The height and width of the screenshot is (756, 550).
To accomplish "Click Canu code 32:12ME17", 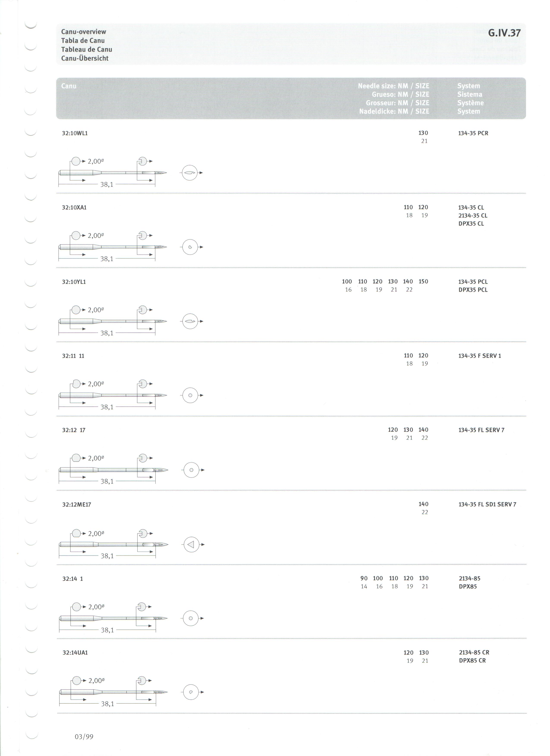I will (77, 505).
